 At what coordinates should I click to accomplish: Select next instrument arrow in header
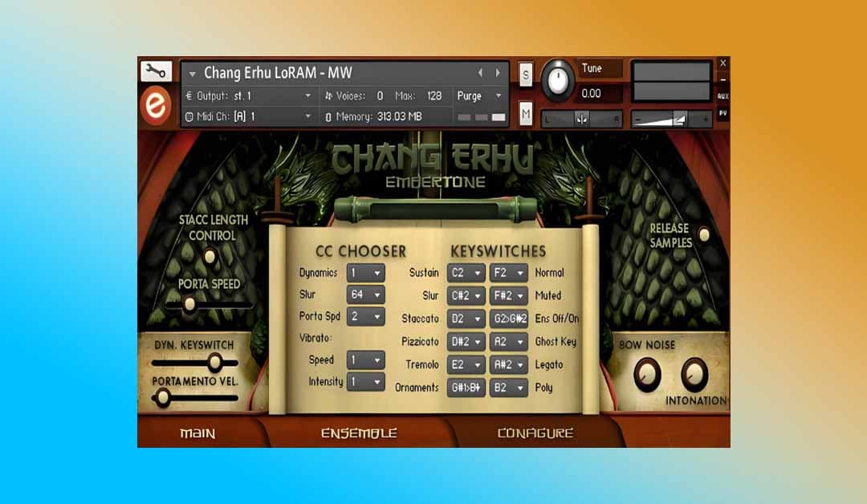pos(498,72)
